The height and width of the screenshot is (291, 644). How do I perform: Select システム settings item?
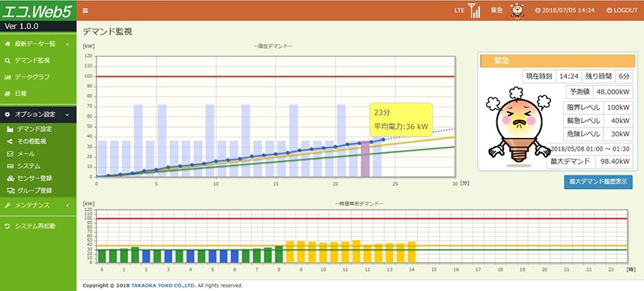pyautogui.click(x=28, y=166)
